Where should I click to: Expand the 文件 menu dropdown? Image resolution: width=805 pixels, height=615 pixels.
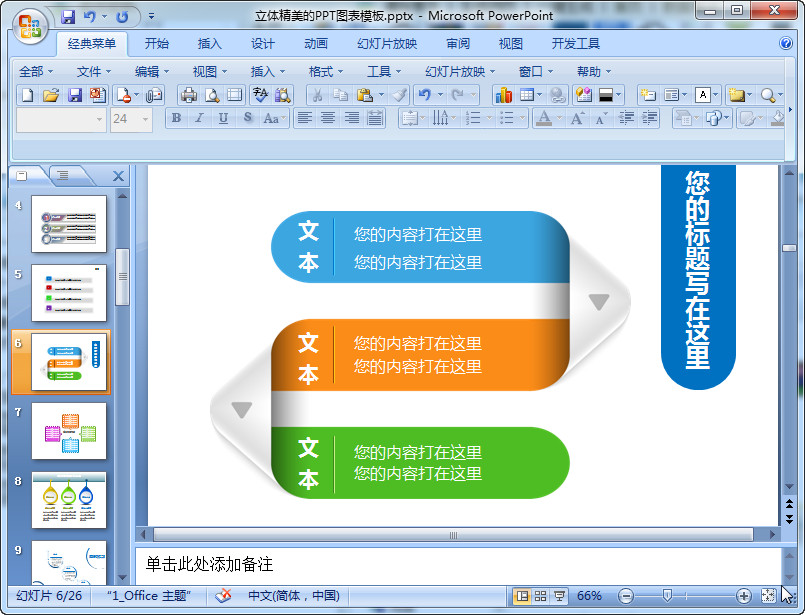[x=94, y=71]
